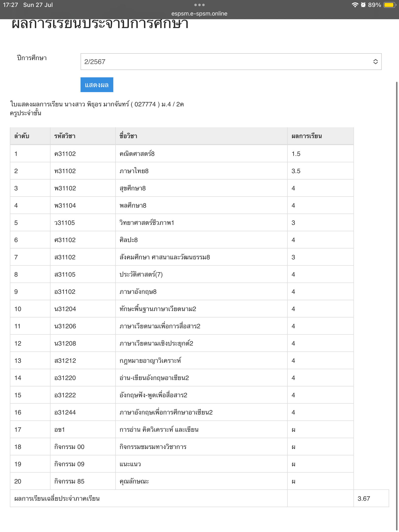399x532 pixels.
Task: Select subject กฎหมายอาญาวิเคราะห์
Action: 150,361
